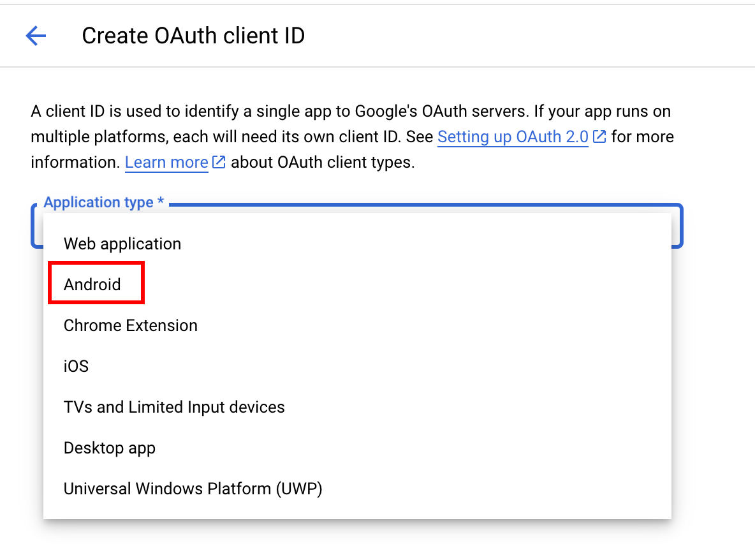
Task: Pick the Chrome Extension option
Action: (130, 325)
